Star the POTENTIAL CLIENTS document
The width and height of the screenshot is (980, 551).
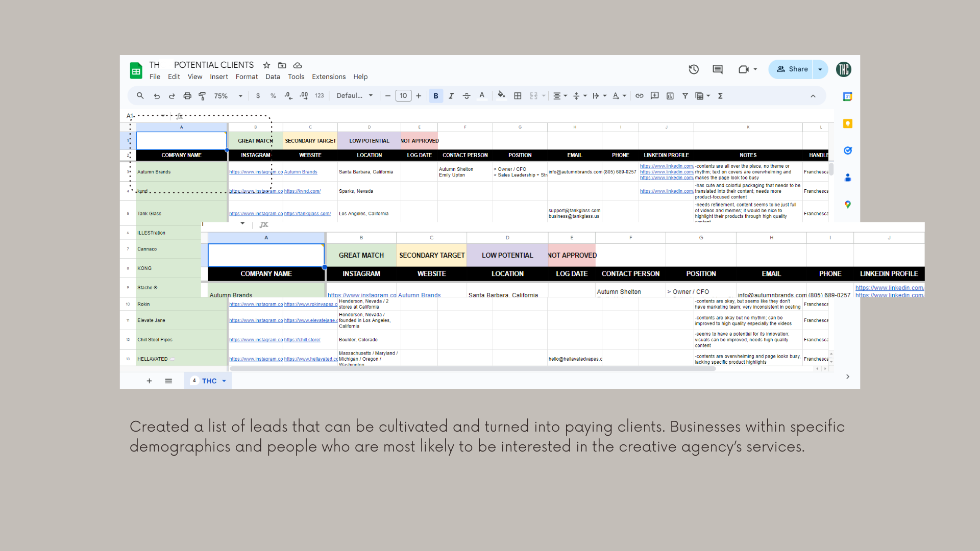coord(266,65)
